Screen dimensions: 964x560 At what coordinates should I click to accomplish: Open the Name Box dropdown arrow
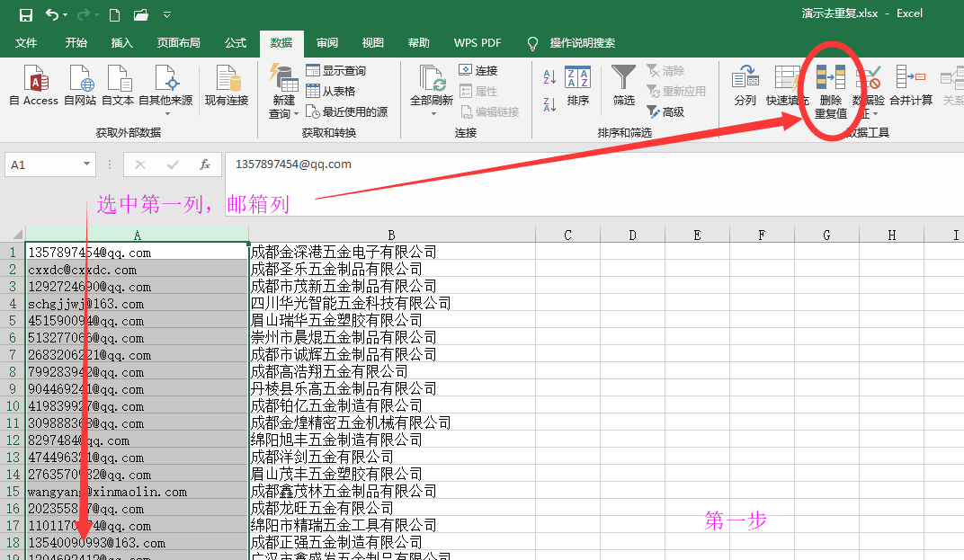[86, 164]
